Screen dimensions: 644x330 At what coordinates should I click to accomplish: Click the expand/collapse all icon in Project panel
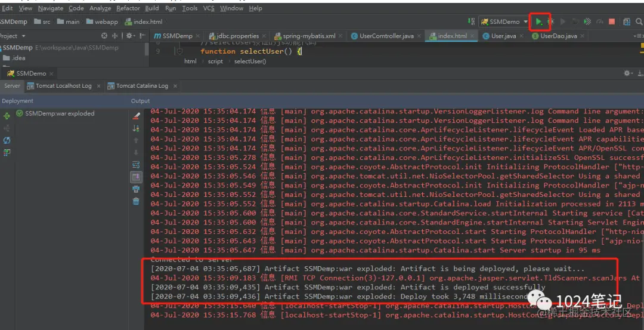point(115,36)
